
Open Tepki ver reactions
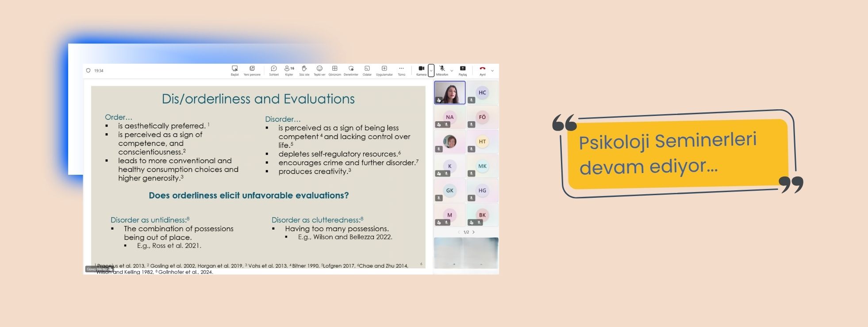coord(319,70)
